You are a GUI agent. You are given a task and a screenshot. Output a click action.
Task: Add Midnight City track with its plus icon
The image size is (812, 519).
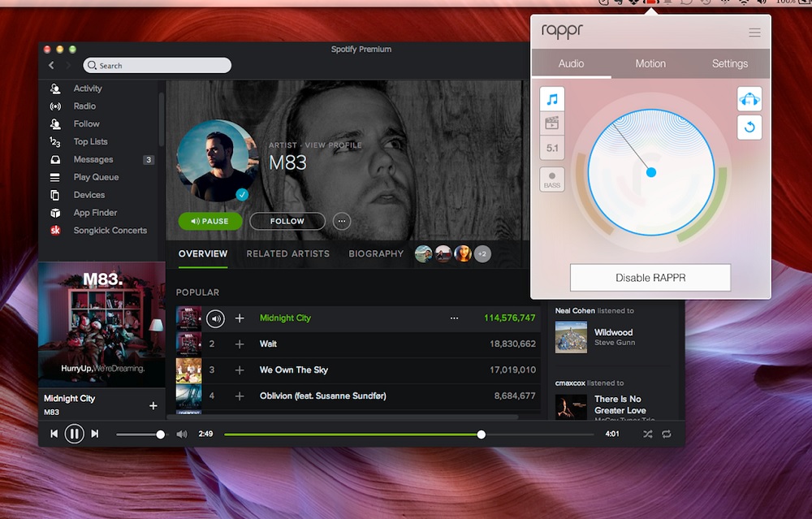pyautogui.click(x=240, y=318)
